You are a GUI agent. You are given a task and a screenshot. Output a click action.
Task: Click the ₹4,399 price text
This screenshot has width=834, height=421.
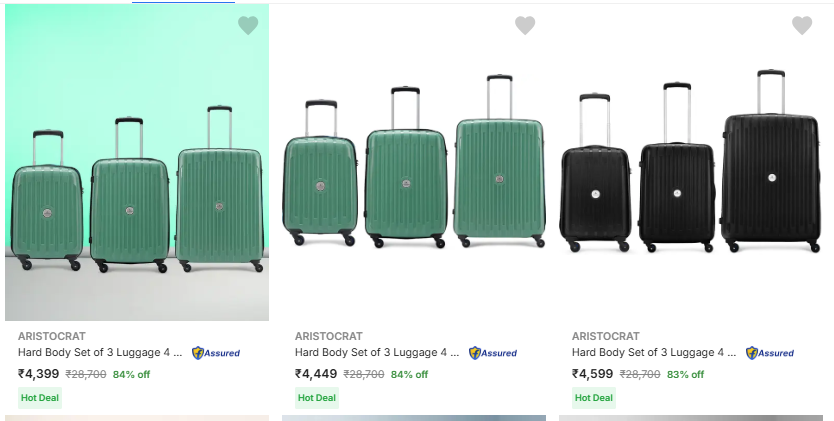click(39, 374)
